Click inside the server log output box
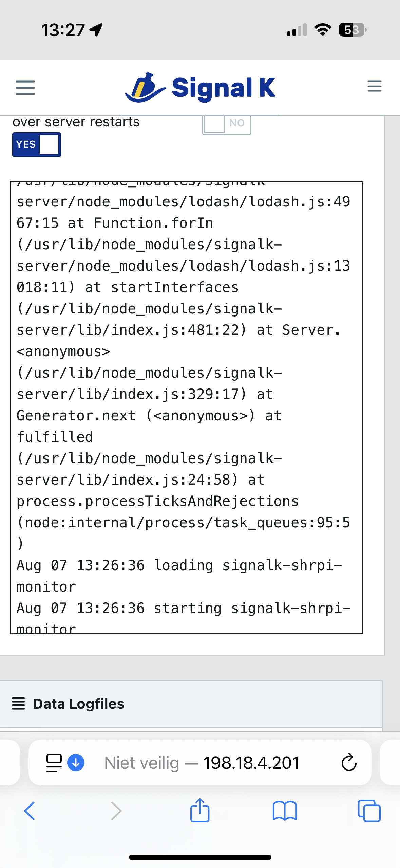The image size is (400, 868). coord(187,408)
